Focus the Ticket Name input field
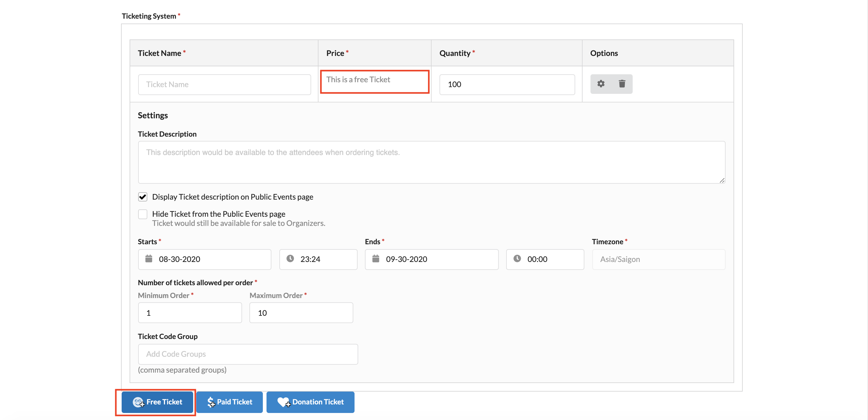The image size is (868, 420). tap(224, 84)
